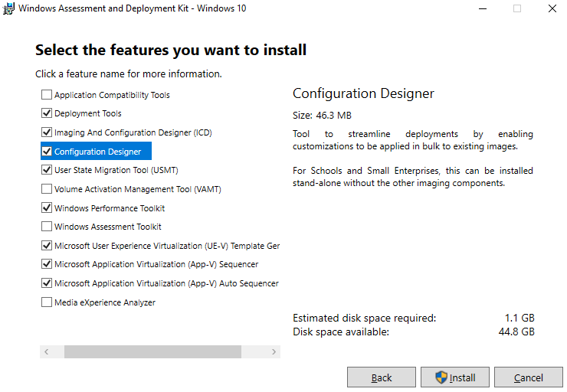The height and width of the screenshot is (392, 567).
Task: Click the feature list horizontal scrollbar thumb
Action: [152, 352]
